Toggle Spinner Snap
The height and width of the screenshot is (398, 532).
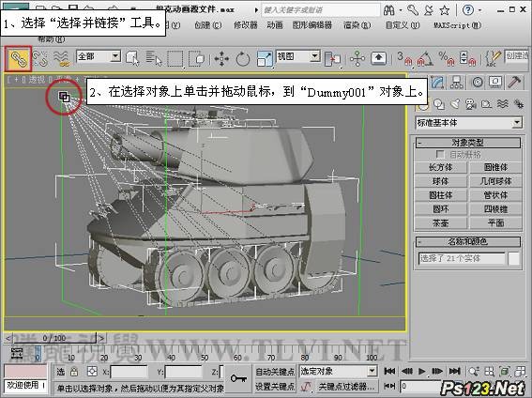[x=467, y=59]
